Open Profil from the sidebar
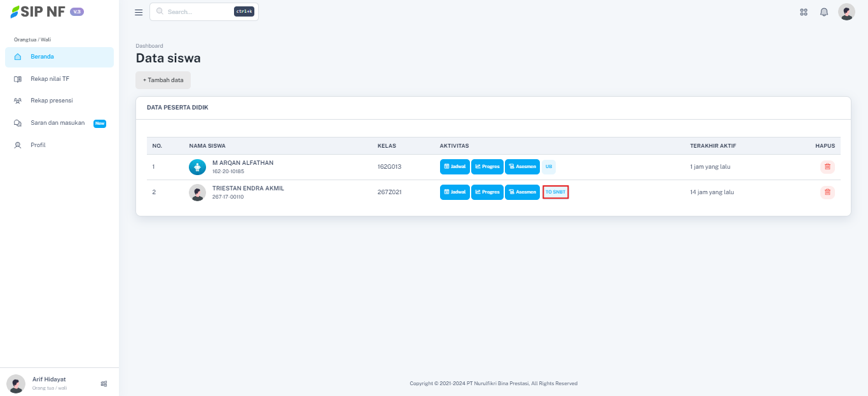Screen dimensions: 868x396 coord(59,145)
